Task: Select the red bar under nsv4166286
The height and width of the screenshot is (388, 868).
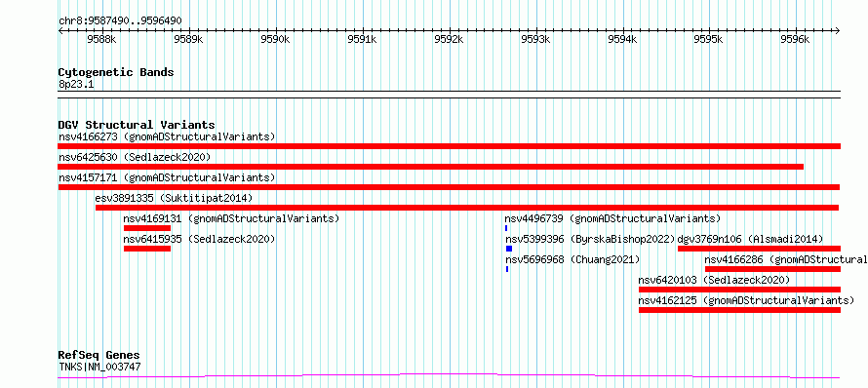Action: (x=772, y=269)
